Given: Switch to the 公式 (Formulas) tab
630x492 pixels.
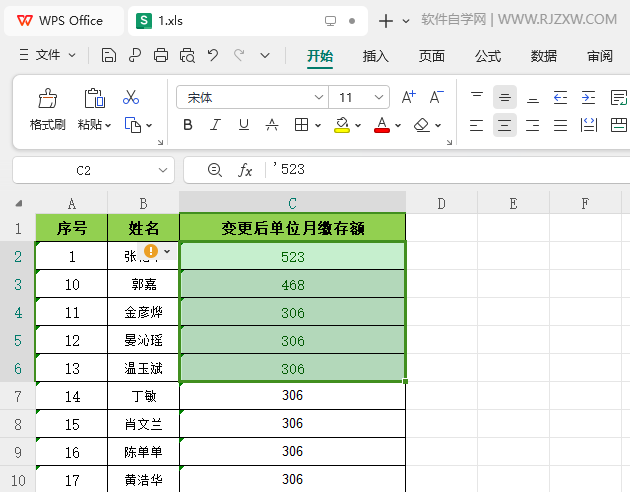Looking at the screenshot, I should pyautogui.click(x=488, y=56).
